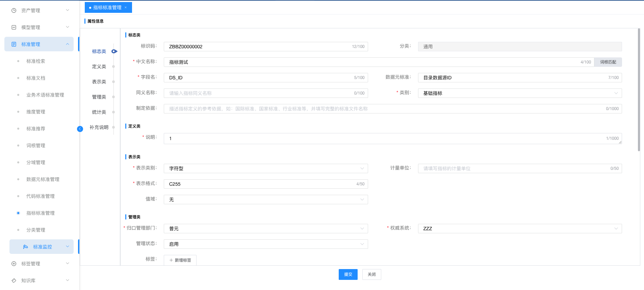Click the 表示格式 input field
This screenshot has width=644, height=290.
pos(266,184)
